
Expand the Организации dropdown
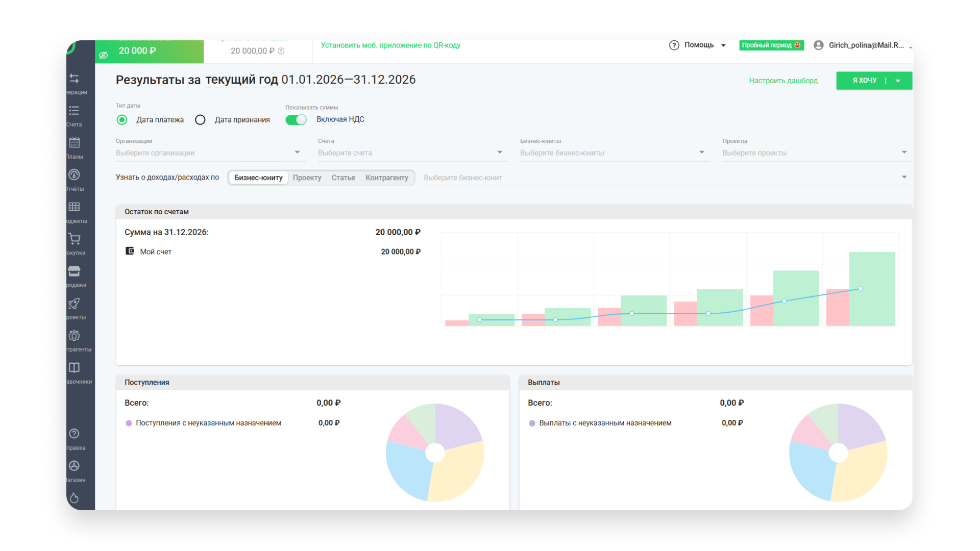pyautogui.click(x=297, y=153)
